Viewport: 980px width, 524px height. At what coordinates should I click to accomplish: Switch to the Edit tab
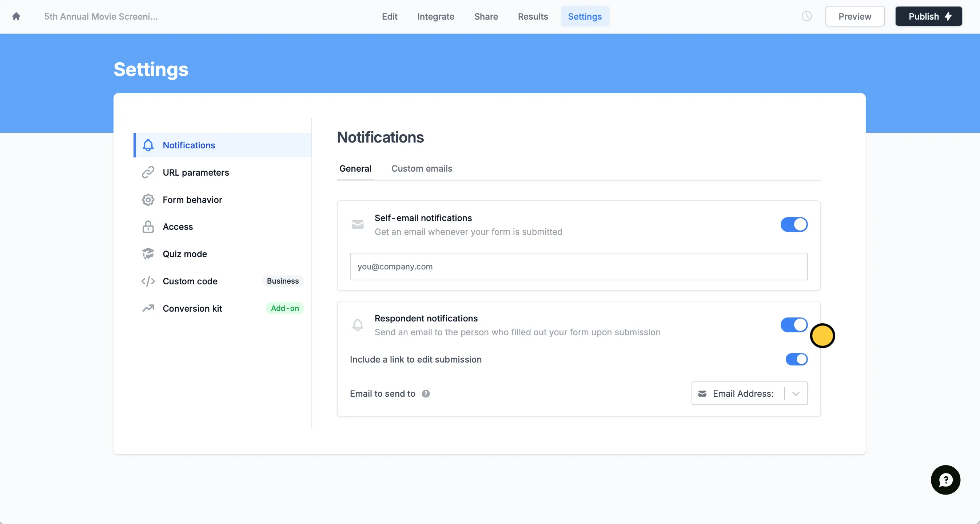(390, 16)
